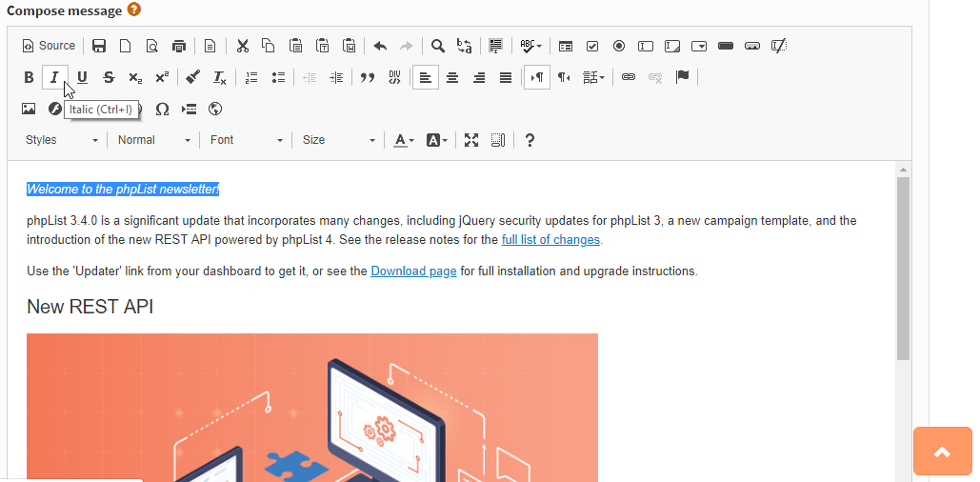Open the Styles dropdown

click(x=61, y=140)
